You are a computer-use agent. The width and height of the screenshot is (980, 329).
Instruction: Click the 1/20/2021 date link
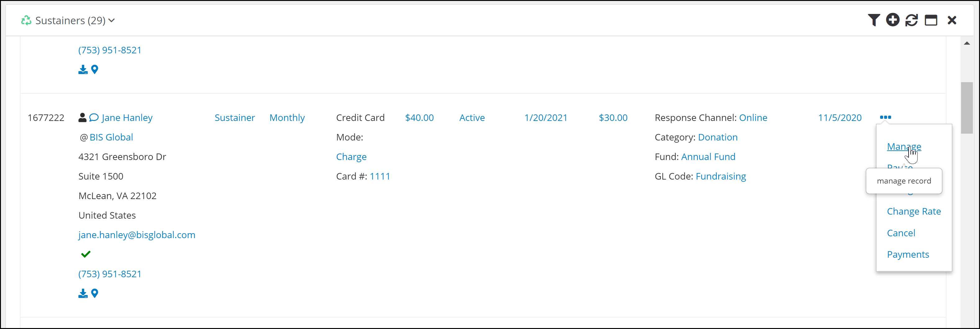click(546, 118)
